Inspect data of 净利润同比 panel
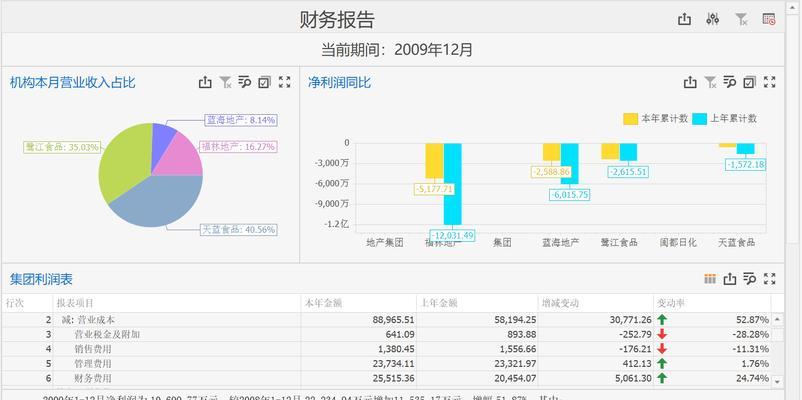The width and height of the screenshot is (802, 400). pos(730,82)
